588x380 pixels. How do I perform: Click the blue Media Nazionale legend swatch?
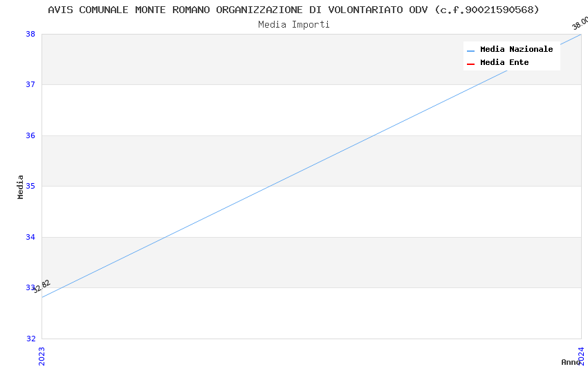tap(470, 50)
